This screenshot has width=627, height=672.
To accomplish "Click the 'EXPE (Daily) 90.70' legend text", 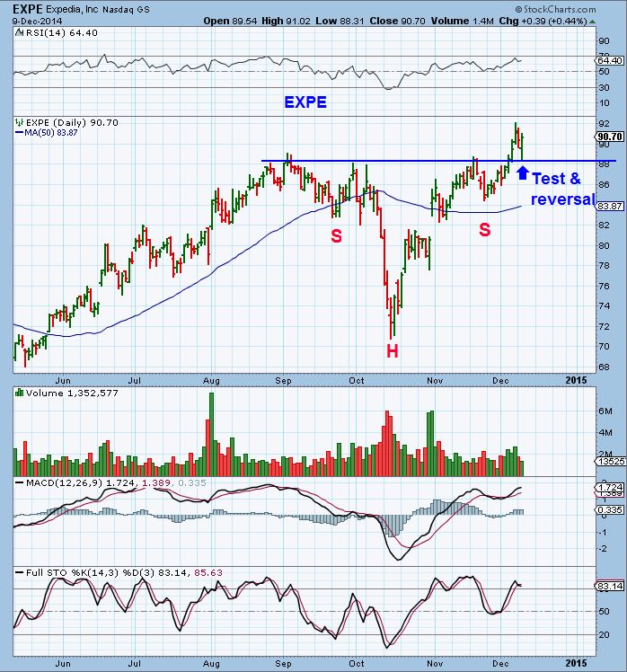I will tap(72, 122).
